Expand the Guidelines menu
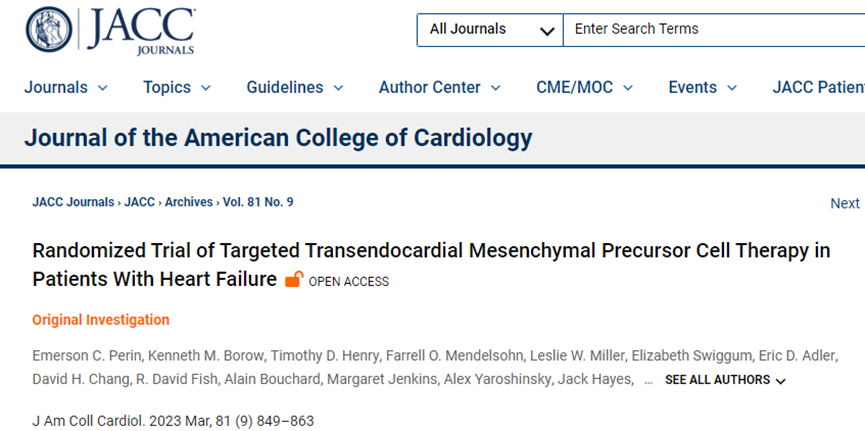Viewport: 865px width, 431px height. 295,88
